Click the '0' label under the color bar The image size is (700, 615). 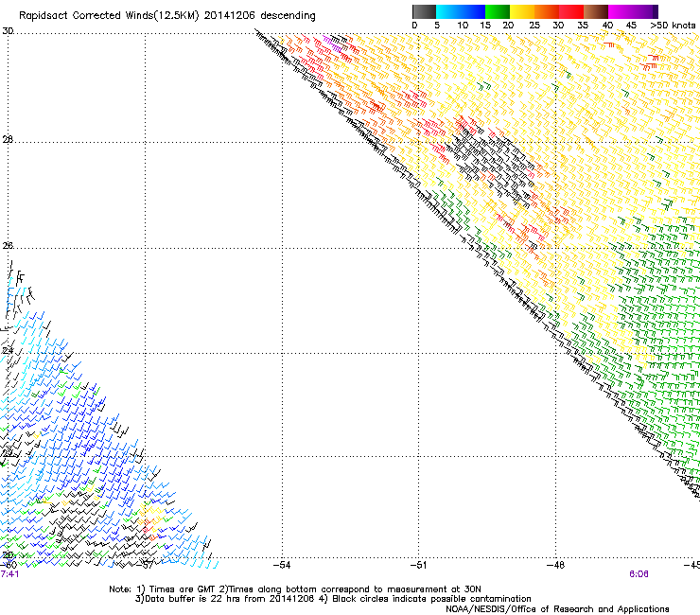point(414,26)
